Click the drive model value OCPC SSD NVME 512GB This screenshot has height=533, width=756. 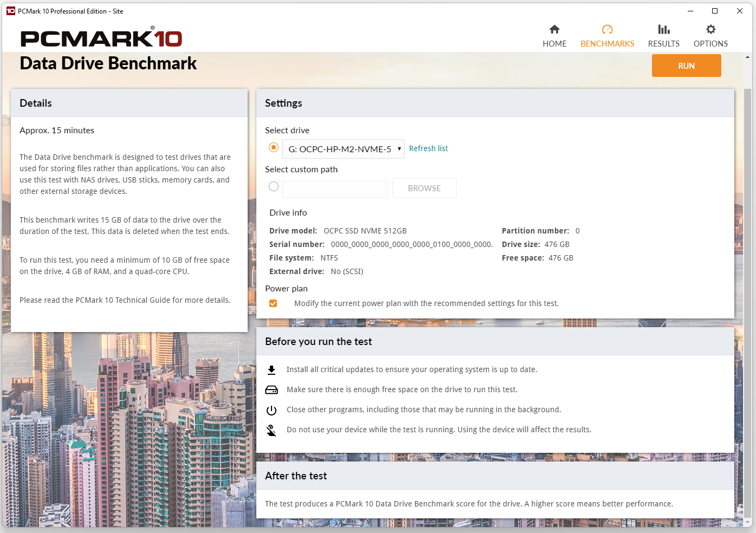(x=365, y=231)
